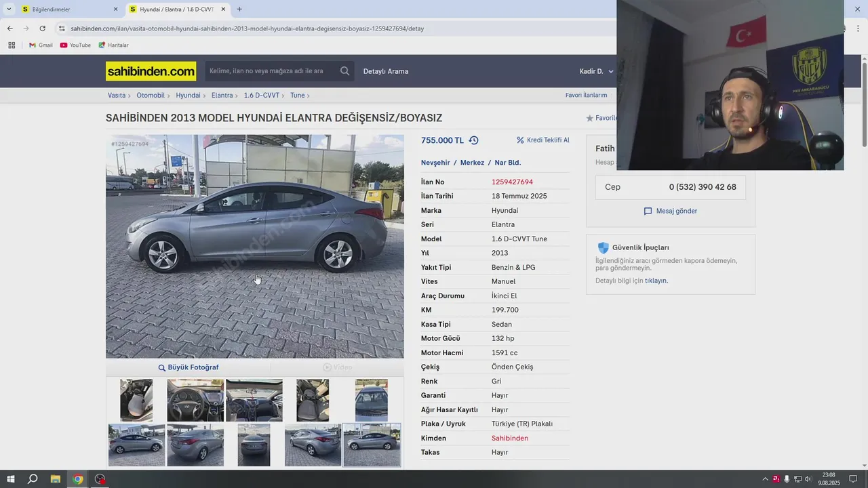Image resolution: width=868 pixels, height=488 pixels.
Task: Select the highlighted last car thumbnail
Action: click(372, 445)
